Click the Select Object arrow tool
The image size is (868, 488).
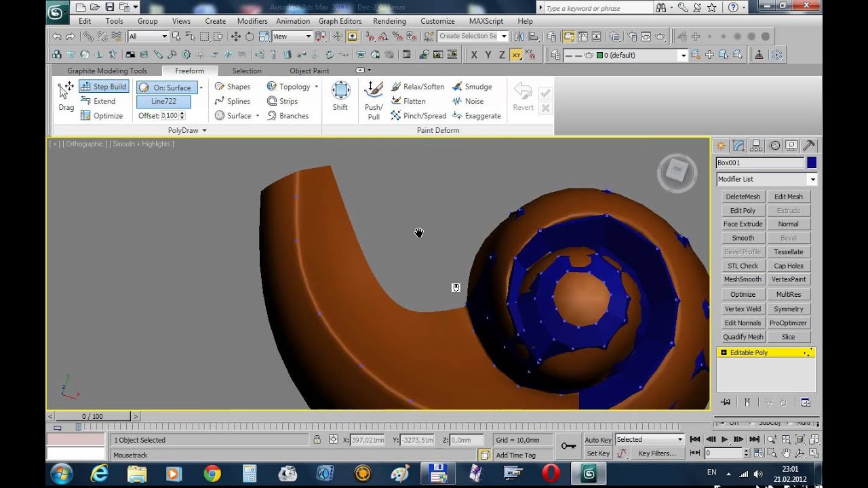176,37
